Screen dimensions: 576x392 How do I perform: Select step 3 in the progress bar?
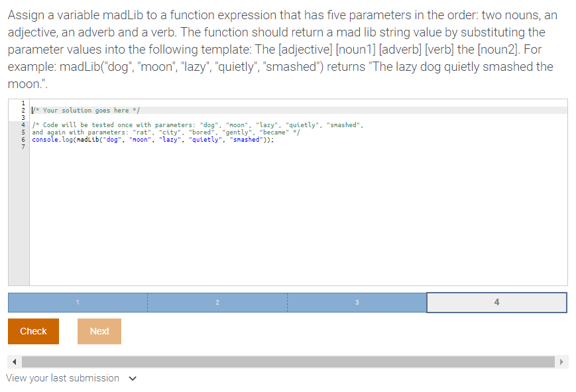pos(357,302)
